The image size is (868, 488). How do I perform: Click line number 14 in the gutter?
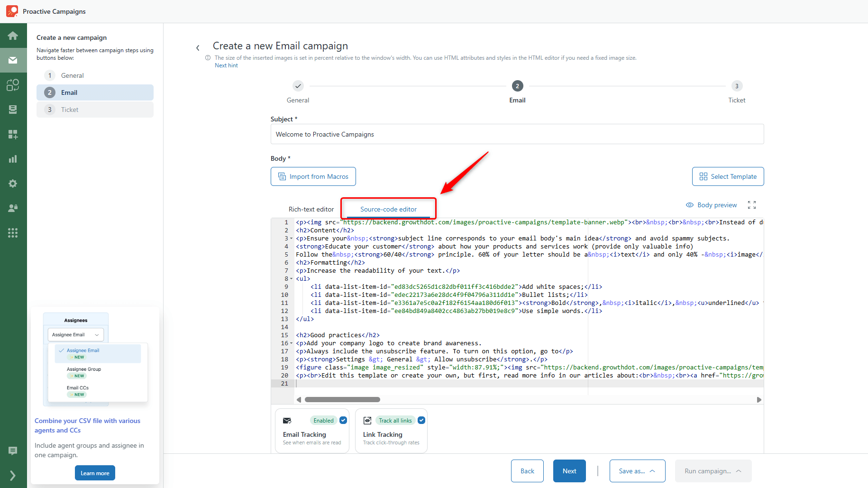click(x=284, y=327)
